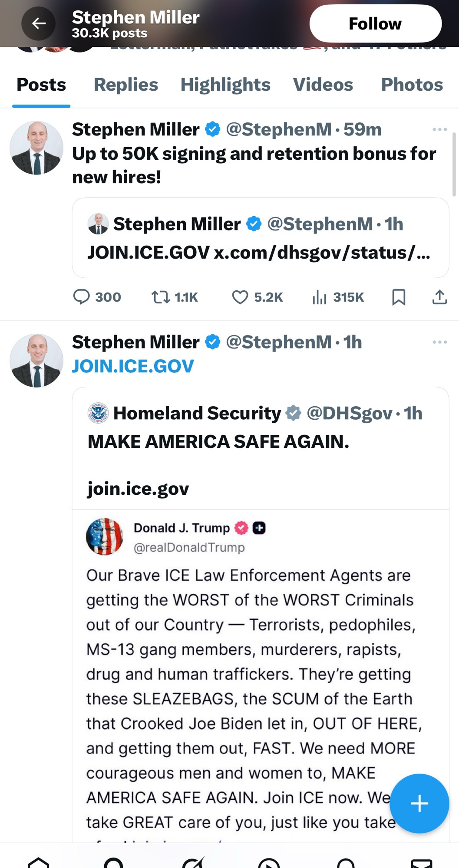
Task: Tap the back arrow button
Action: coord(38,23)
